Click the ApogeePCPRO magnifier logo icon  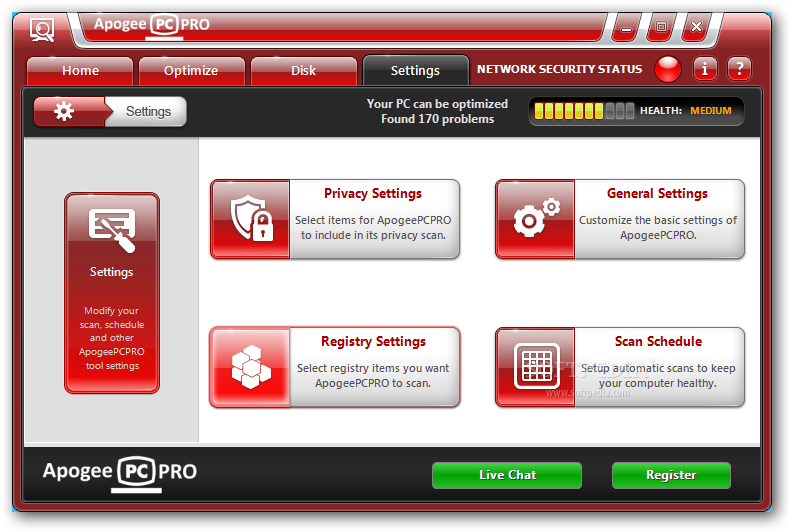(x=42, y=30)
